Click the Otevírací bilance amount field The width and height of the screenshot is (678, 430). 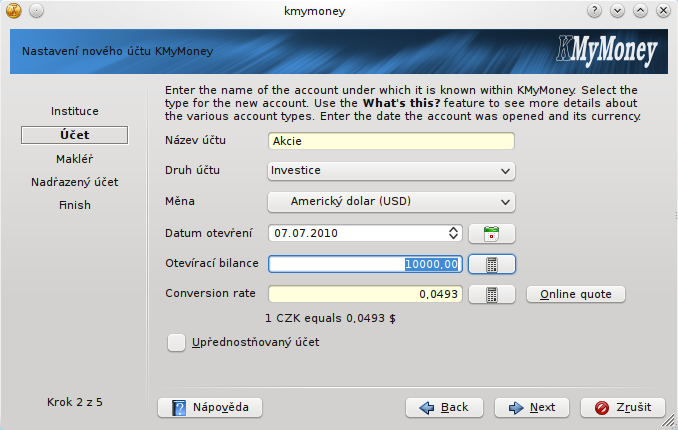click(x=365, y=264)
